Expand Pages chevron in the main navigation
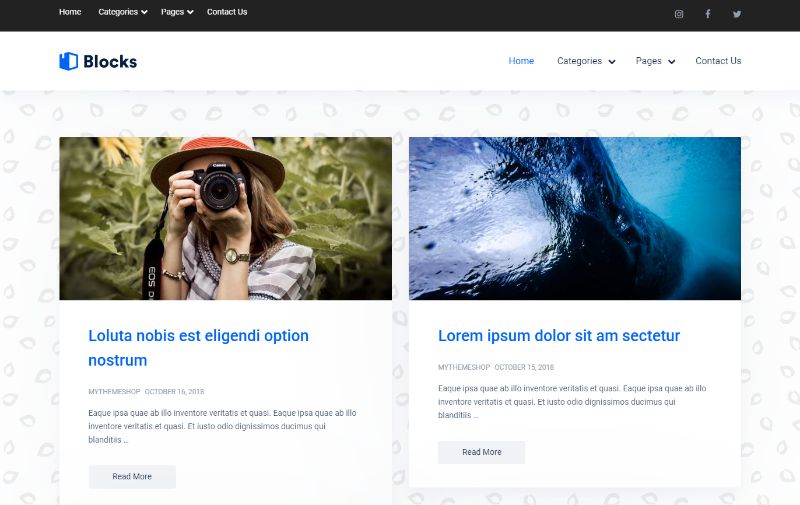The width and height of the screenshot is (800, 505). pos(671,62)
